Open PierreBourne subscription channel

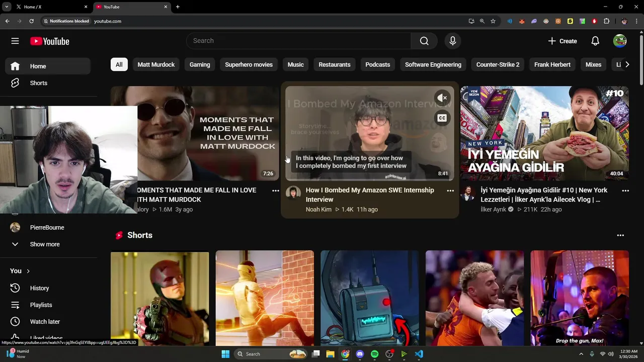pyautogui.click(x=48, y=227)
